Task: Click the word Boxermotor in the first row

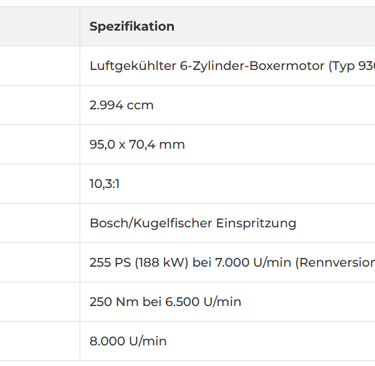Action: (x=287, y=66)
